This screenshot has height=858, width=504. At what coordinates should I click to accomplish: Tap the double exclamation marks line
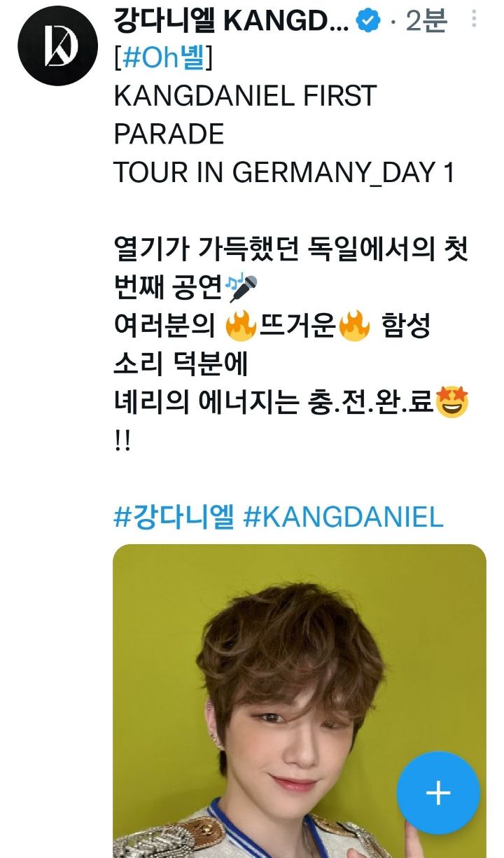pos(122,441)
